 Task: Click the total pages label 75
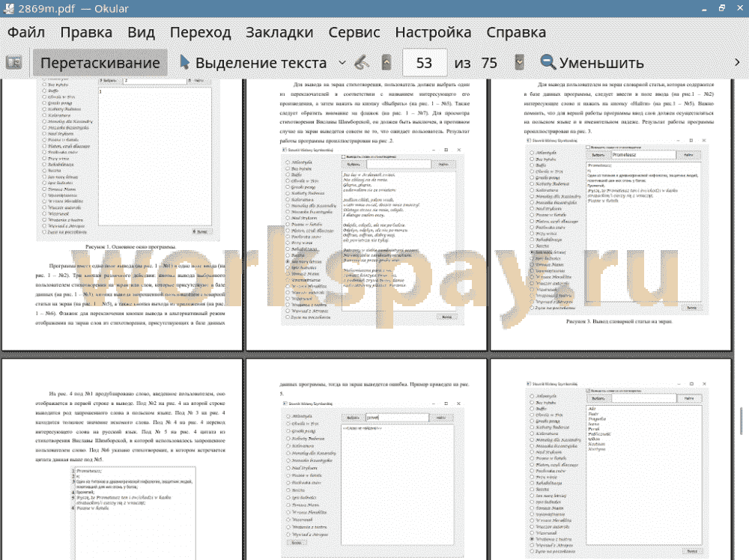[x=489, y=63]
